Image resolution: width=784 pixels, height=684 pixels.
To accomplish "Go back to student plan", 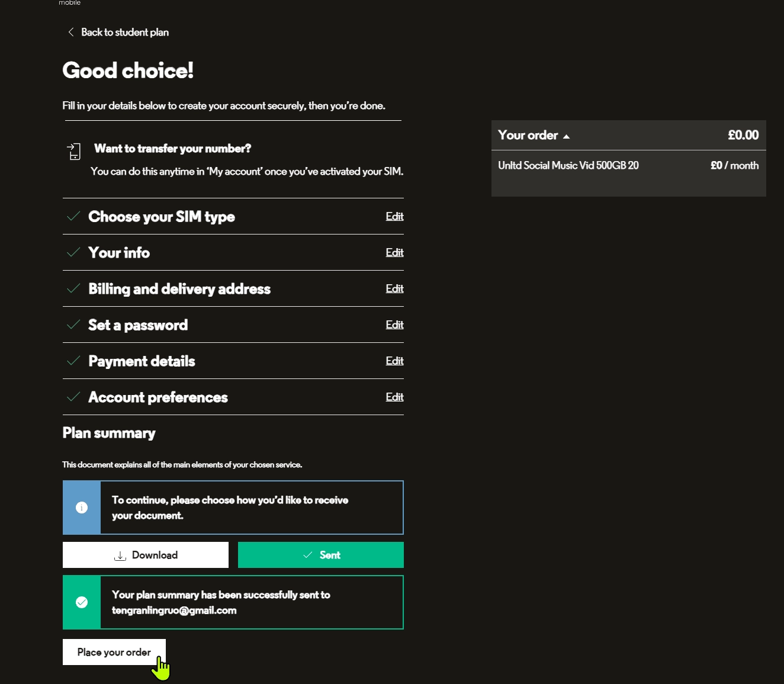I will click(124, 32).
